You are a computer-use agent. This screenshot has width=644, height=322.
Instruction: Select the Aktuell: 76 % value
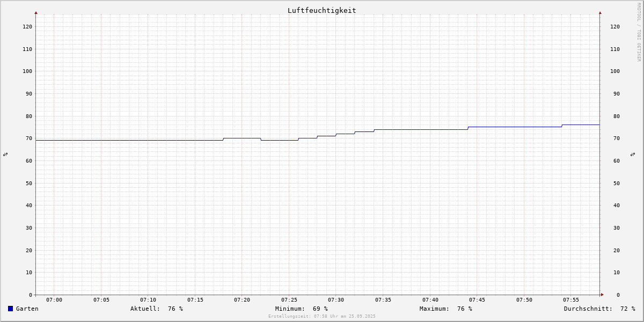(x=157, y=309)
